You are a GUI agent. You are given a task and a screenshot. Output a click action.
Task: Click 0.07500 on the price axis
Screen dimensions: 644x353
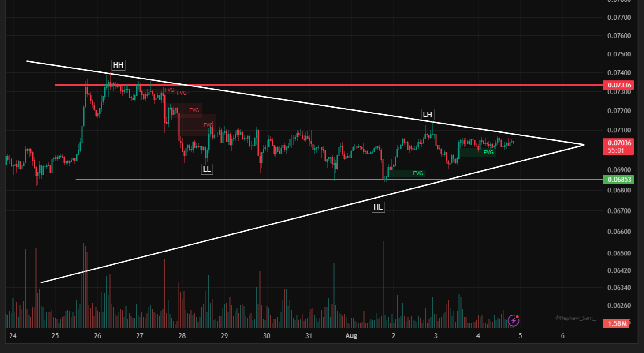coord(619,54)
